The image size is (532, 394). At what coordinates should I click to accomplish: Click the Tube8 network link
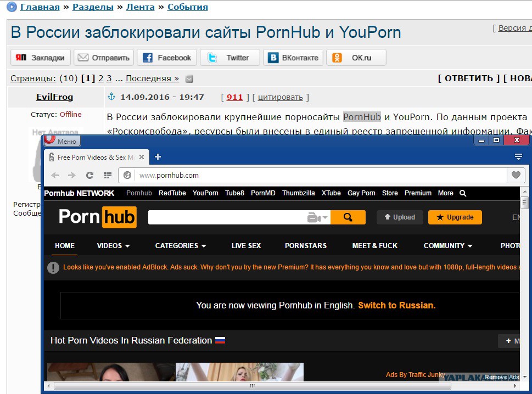point(234,193)
